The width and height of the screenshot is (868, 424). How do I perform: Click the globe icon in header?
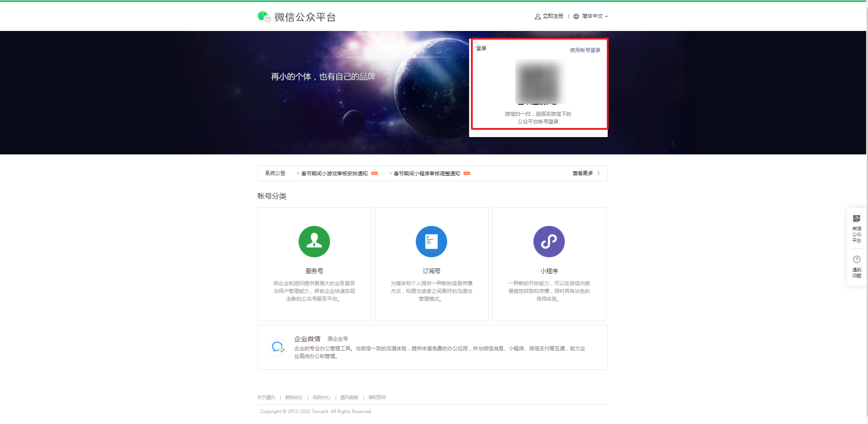click(576, 16)
